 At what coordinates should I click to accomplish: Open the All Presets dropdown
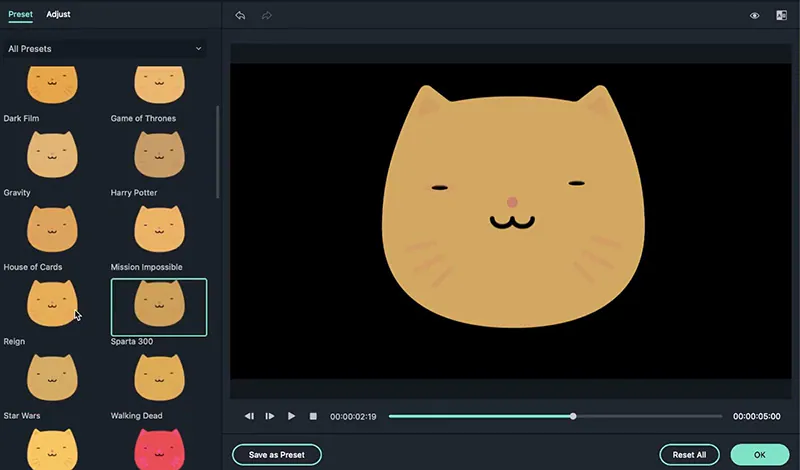click(105, 49)
